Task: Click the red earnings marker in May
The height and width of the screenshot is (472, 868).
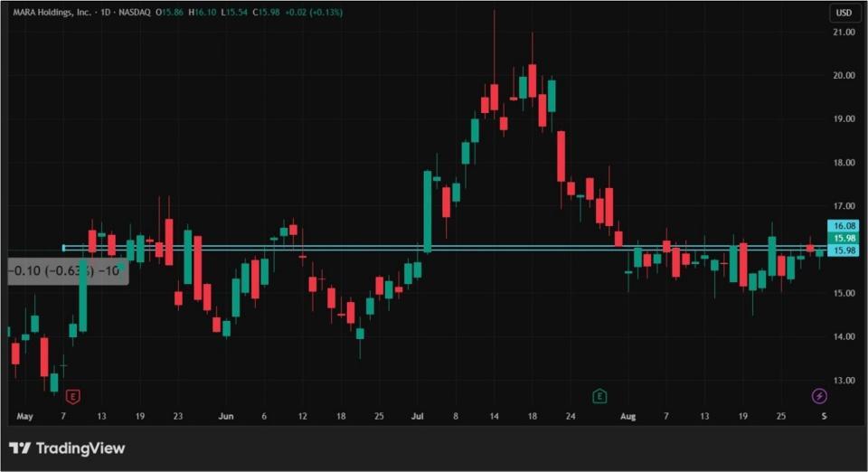Action: pyautogui.click(x=73, y=396)
